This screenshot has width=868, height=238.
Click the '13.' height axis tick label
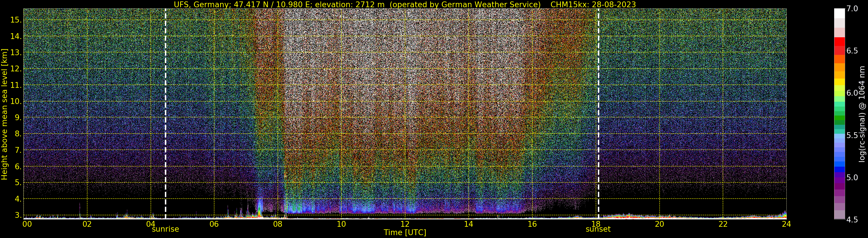click(16, 53)
